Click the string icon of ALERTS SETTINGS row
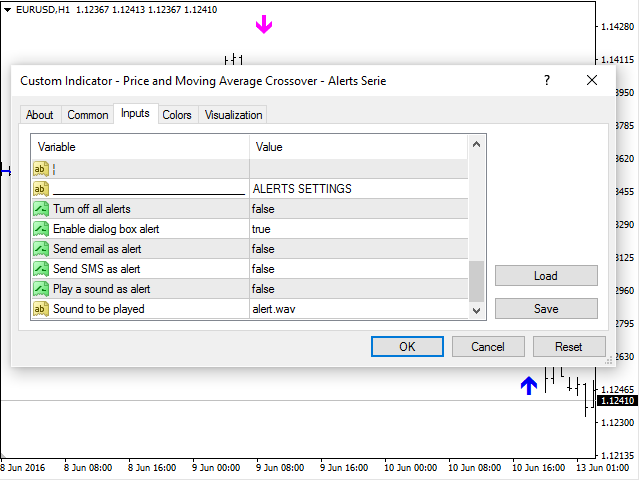The image size is (640, 480). coord(41,189)
